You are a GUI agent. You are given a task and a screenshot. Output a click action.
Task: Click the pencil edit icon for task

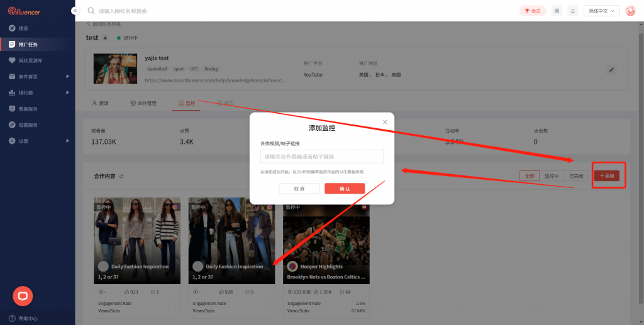pyautogui.click(x=611, y=70)
